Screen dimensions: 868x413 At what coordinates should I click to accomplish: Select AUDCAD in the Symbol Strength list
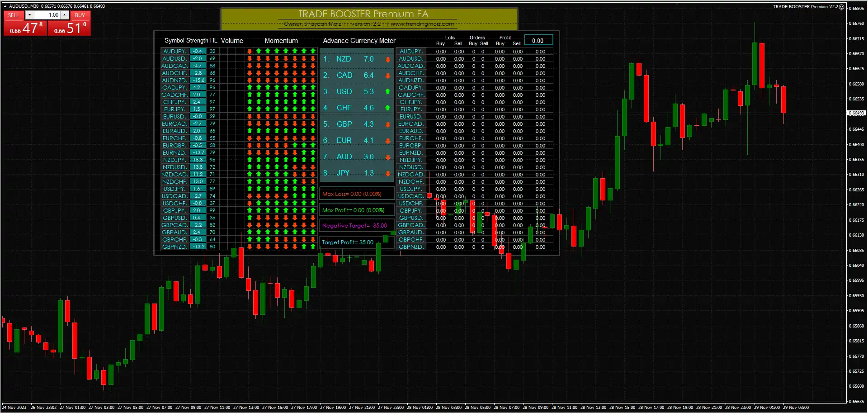(175, 66)
